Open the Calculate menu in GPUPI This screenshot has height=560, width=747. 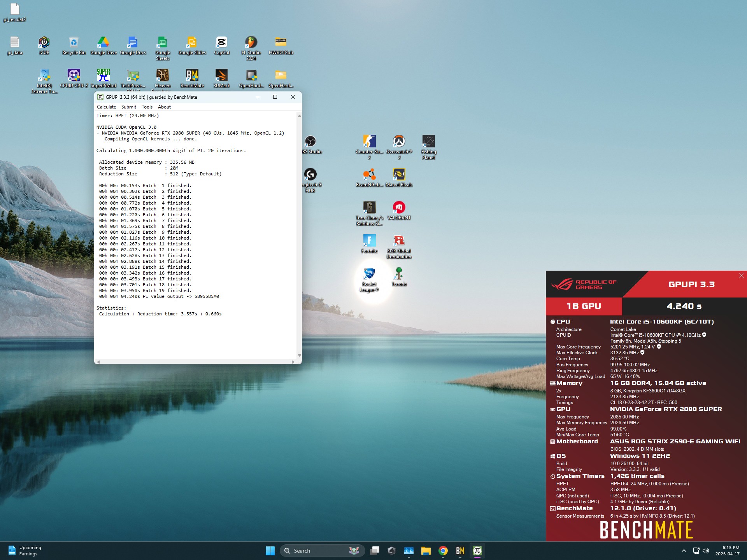pyautogui.click(x=106, y=107)
